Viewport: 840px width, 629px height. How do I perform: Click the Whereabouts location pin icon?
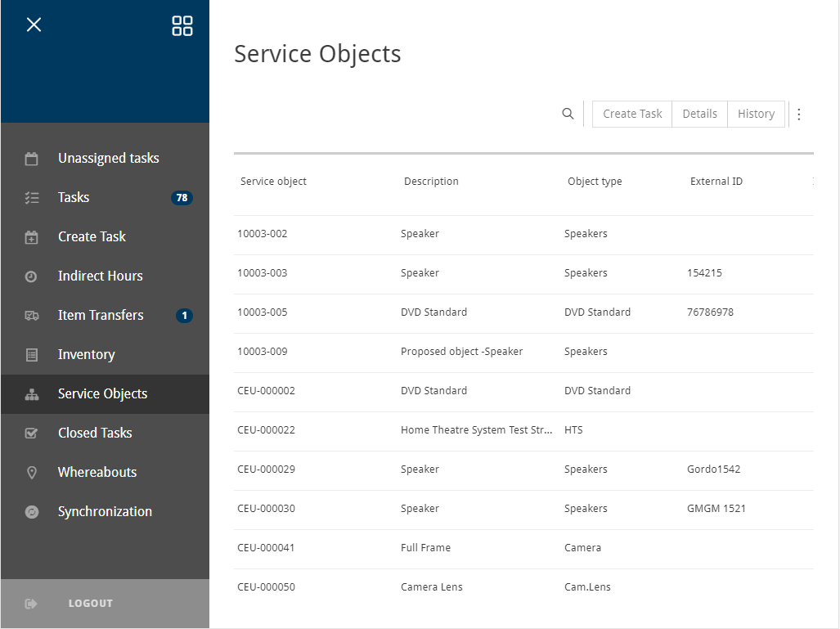coord(32,473)
